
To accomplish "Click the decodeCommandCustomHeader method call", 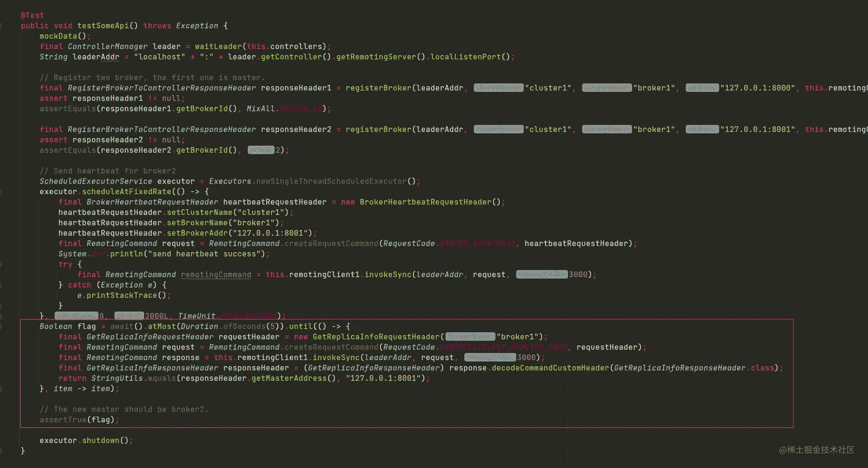I will point(550,368).
